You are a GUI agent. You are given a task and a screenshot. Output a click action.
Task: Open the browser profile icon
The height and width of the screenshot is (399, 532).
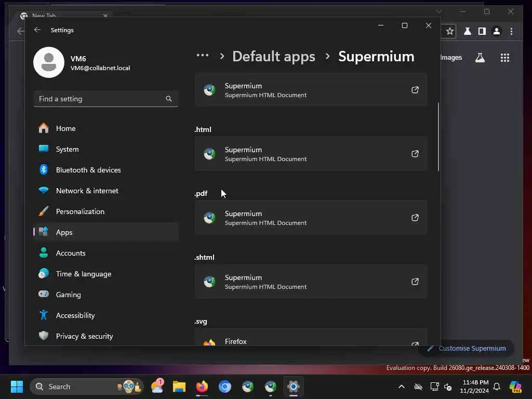pyautogui.click(x=496, y=32)
